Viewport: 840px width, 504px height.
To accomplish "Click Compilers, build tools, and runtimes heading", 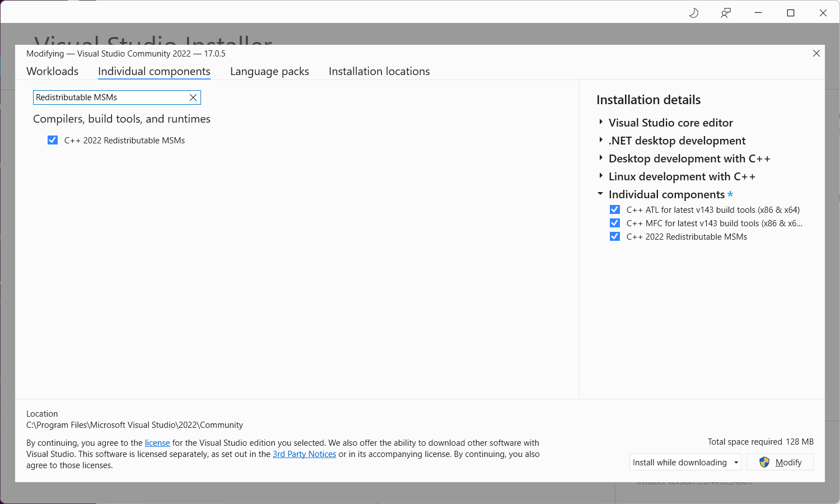I will tap(122, 119).
